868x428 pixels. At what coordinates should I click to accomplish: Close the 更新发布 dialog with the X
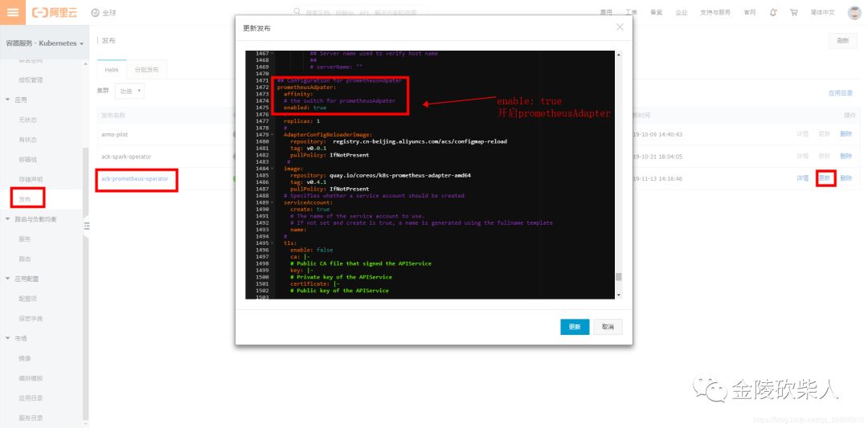coord(620,27)
